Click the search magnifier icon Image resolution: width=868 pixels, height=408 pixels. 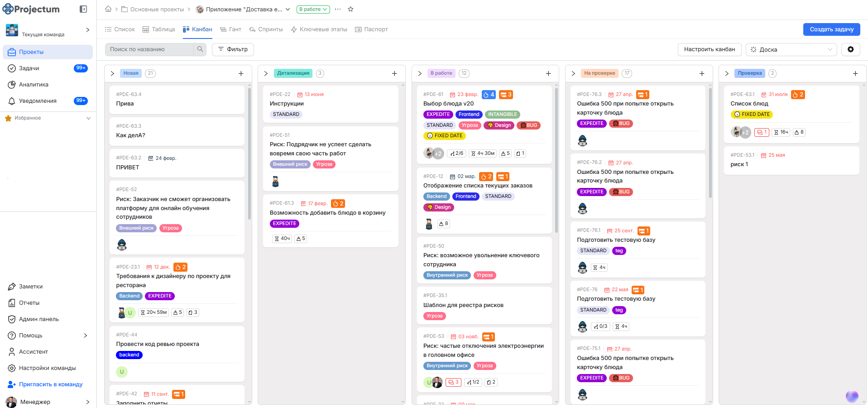pos(200,49)
